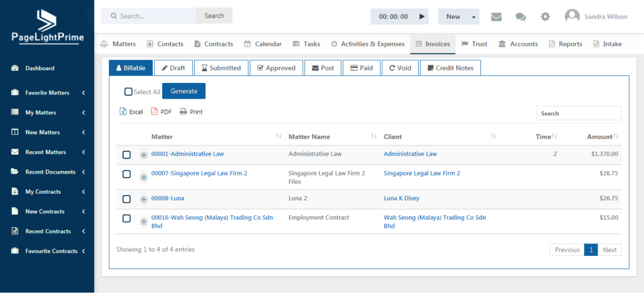Sort table by Client column arrows
The image size is (644, 295).
(493, 136)
